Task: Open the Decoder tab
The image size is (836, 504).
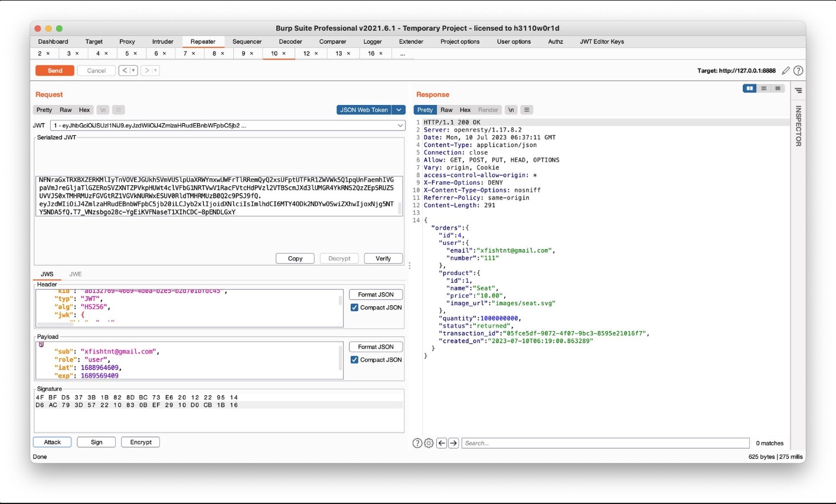Action: (290, 42)
